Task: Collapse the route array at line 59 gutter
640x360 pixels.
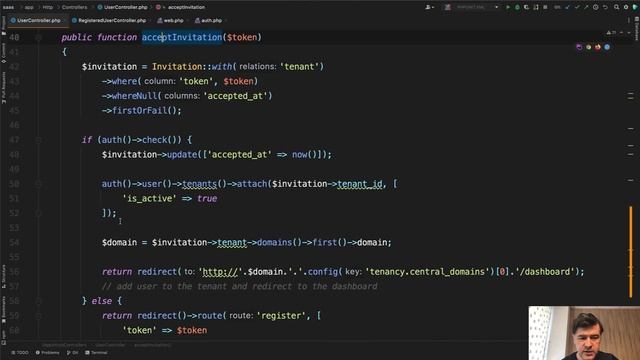Action: (38, 316)
